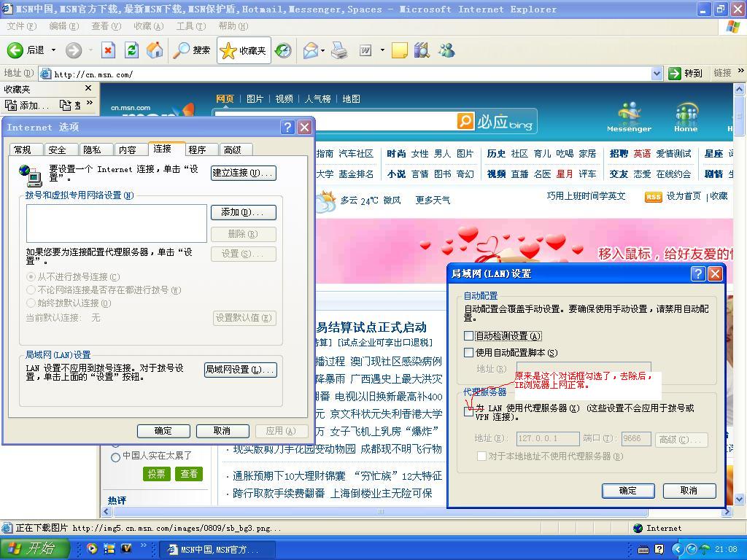Click the yellow note Discuss icon

399,50
